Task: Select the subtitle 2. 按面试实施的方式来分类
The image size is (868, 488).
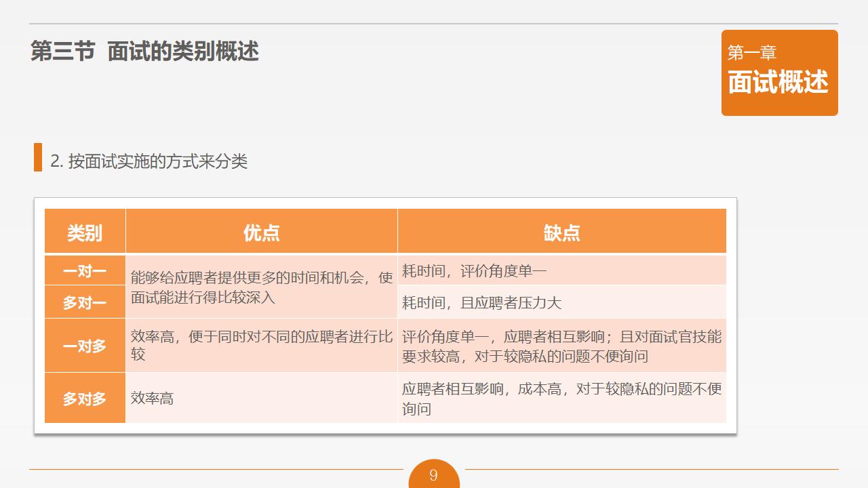Action: [149, 161]
